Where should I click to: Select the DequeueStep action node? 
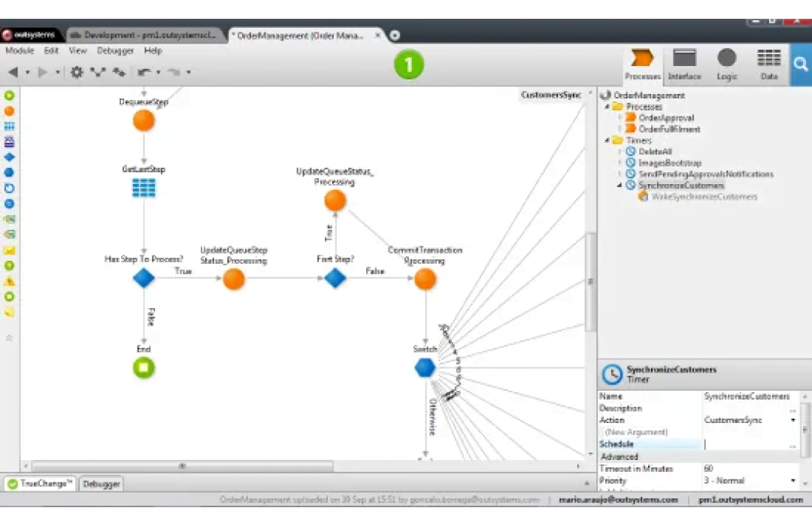(x=144, y=121)
